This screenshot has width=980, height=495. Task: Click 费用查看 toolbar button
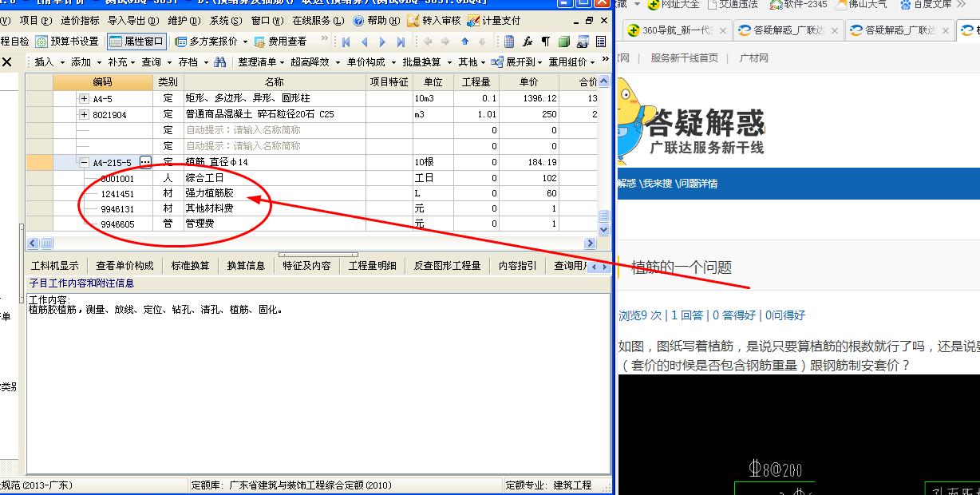coord(281,42)
